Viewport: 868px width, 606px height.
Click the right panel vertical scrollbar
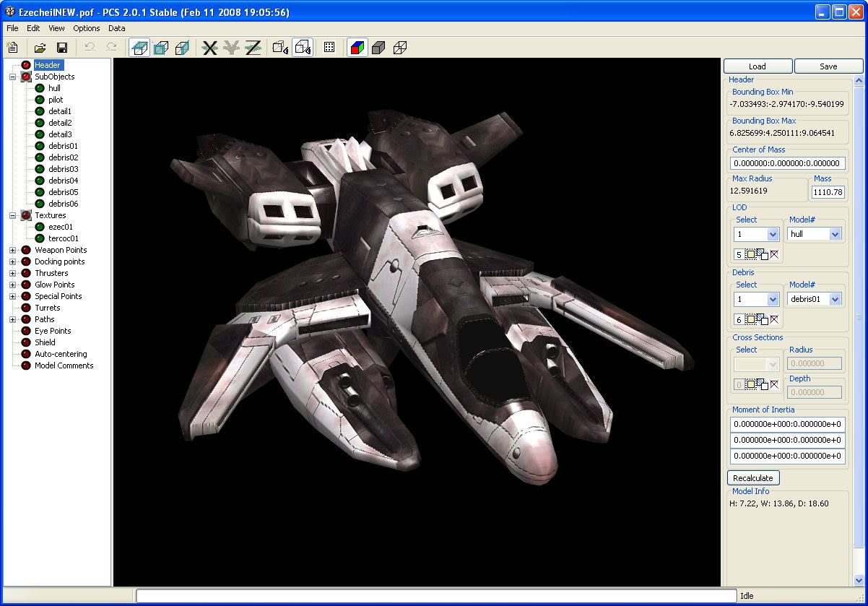point(859,318)
